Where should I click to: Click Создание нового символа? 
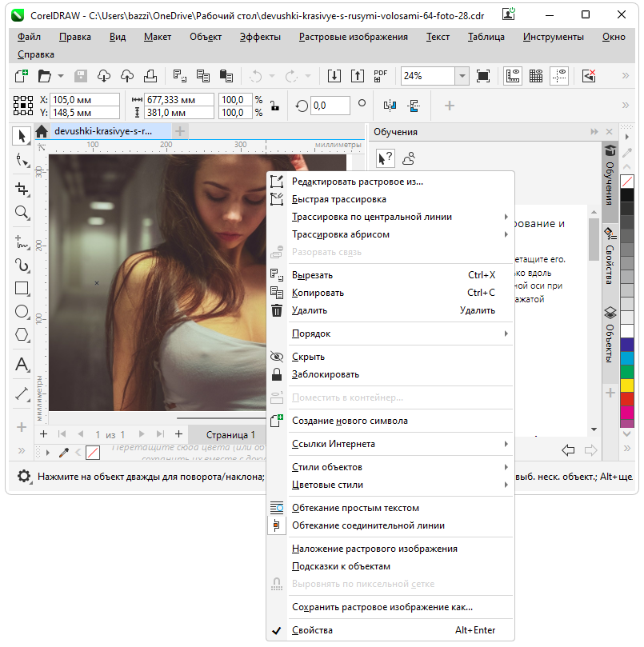390,421
